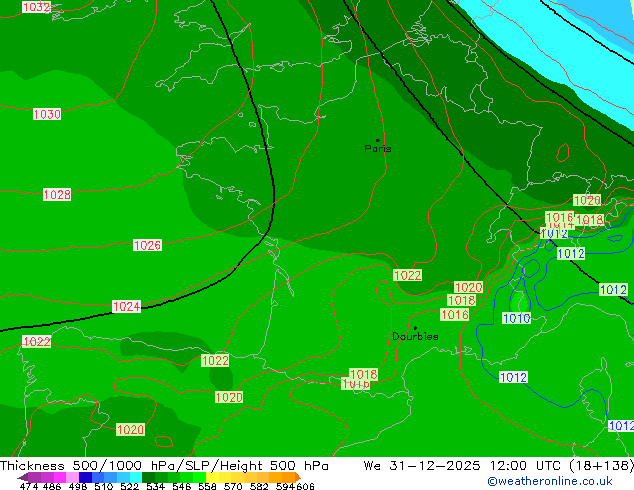
Task: Click the chart title 'Thickness 500/1000 hPa/SLP/Height 500 hPa'
Action: (164, 466)
